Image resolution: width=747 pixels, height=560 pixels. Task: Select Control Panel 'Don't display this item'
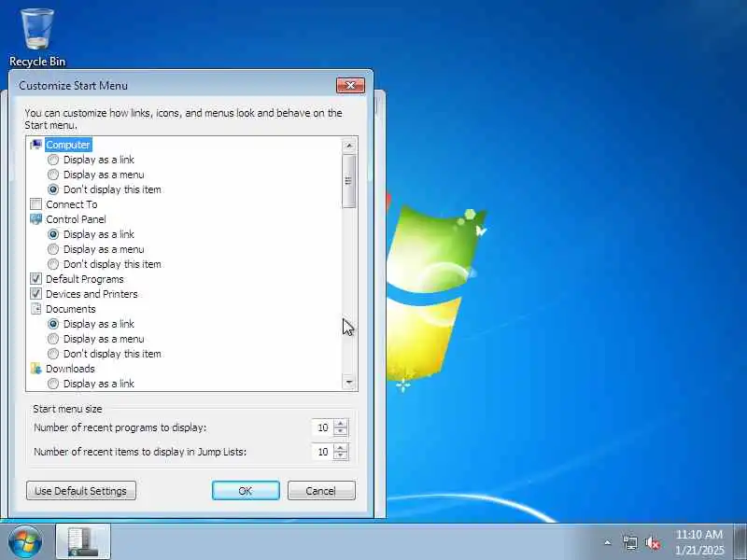(x=53, y=264)
